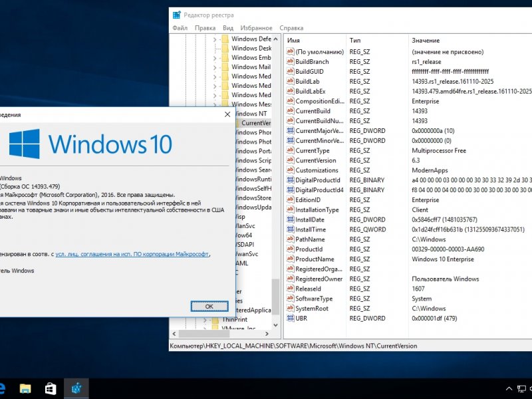
Task: Select the SoftwareType value name
Action: [314, 299]
